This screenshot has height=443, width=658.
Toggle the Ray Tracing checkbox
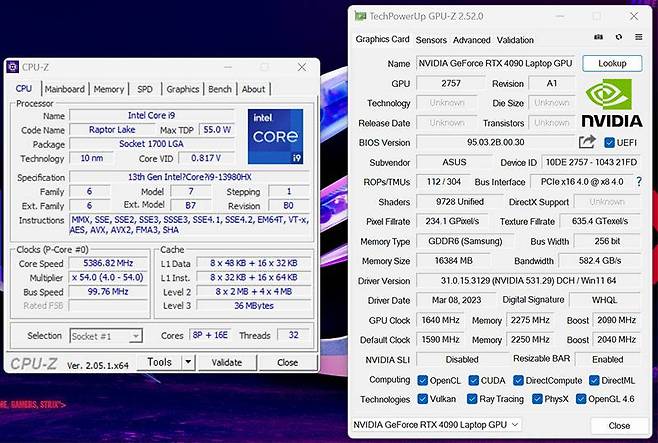point(472,399)
